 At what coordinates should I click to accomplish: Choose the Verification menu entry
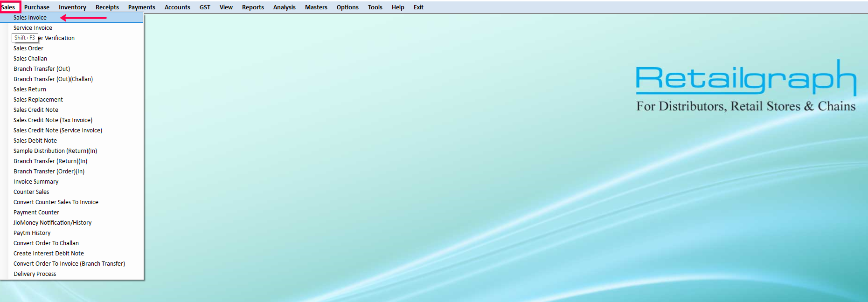coord(72,38)
